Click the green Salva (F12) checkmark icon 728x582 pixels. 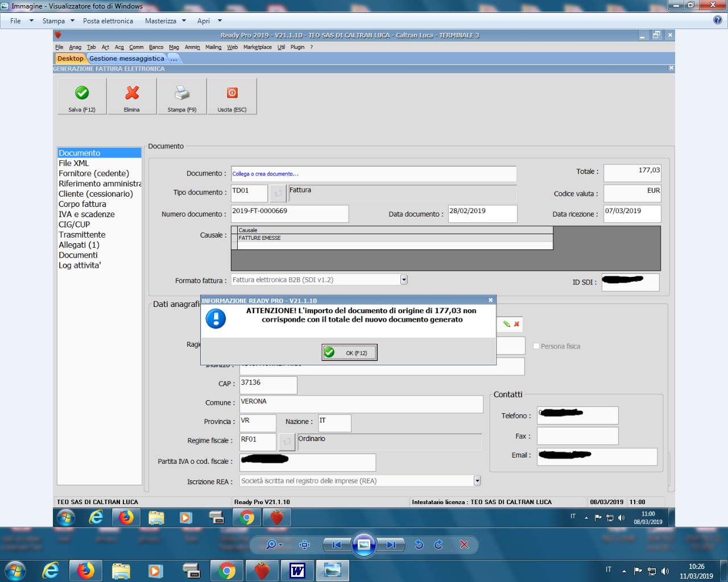point(82,93)
